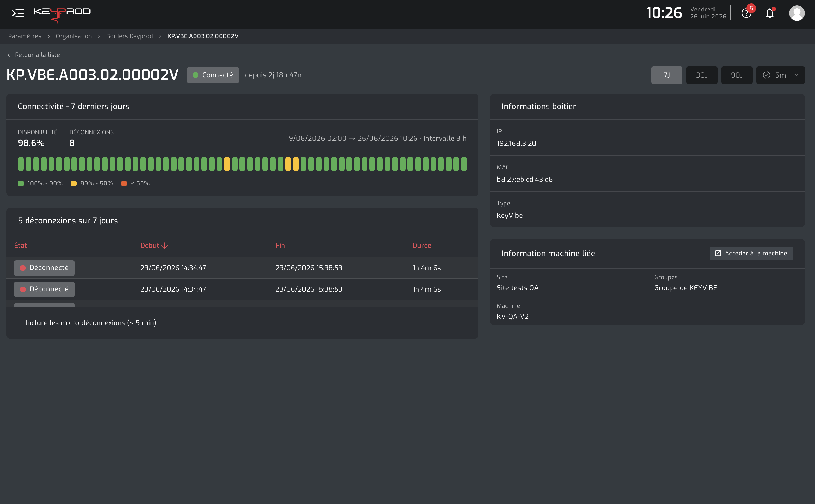
Task: Click the first green bar in connectivity chart
Action: tap(21, 164)
